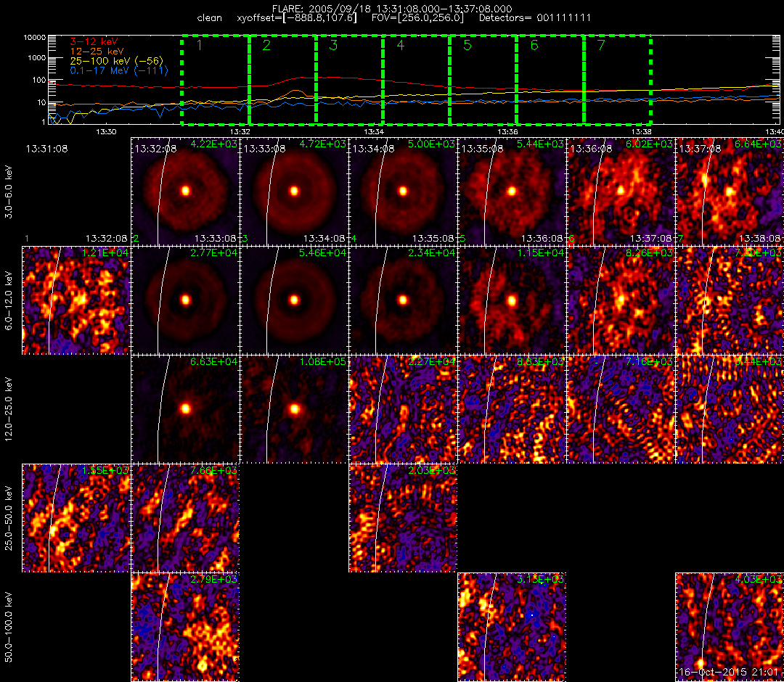
Task: Open the 3-6 keV image with peak 6.64E+03
Action: point(730,192)
